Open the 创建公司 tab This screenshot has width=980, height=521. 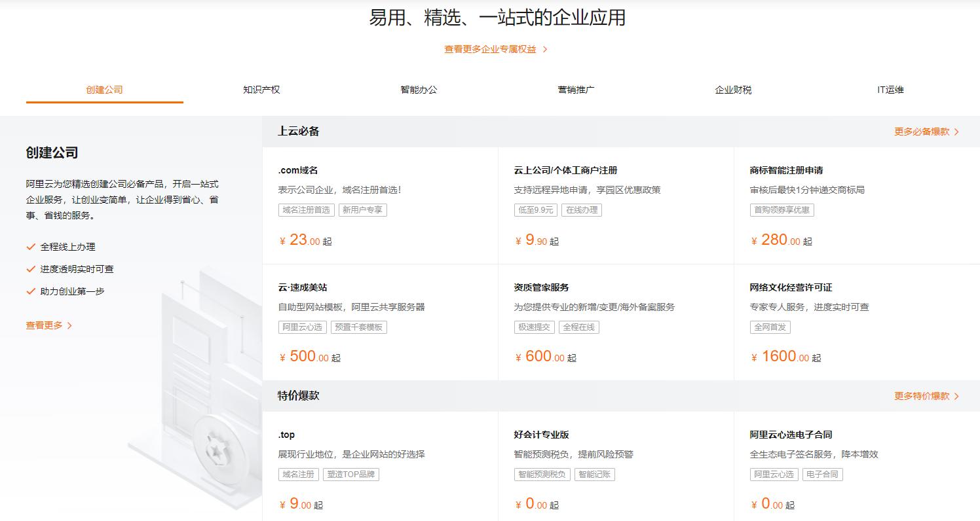pyautogui.click(x=105, y=90)
